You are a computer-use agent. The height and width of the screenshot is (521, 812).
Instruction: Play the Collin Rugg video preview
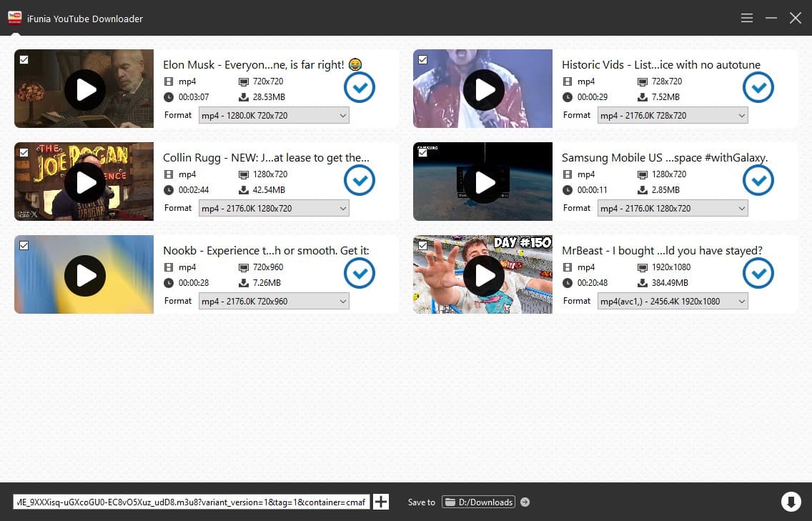[85, 182]
